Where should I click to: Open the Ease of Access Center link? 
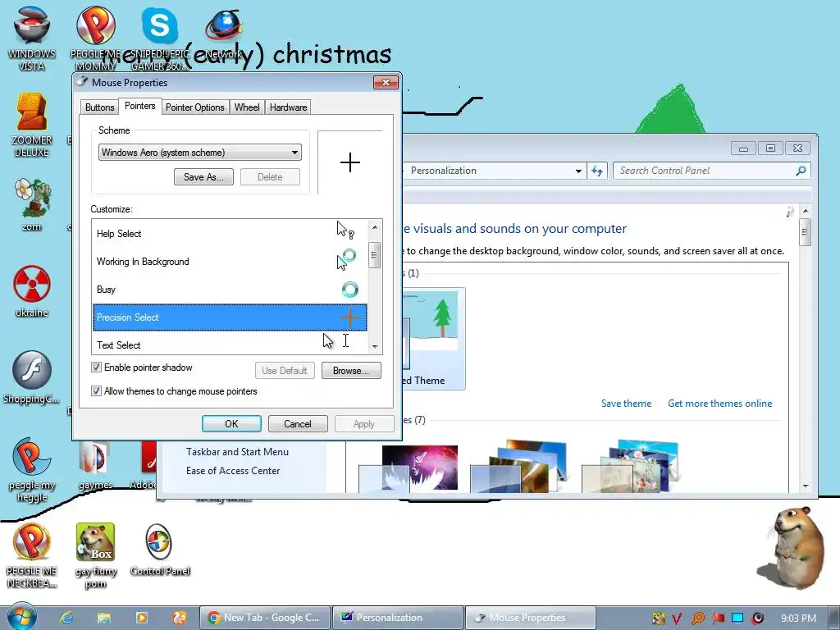233,470
